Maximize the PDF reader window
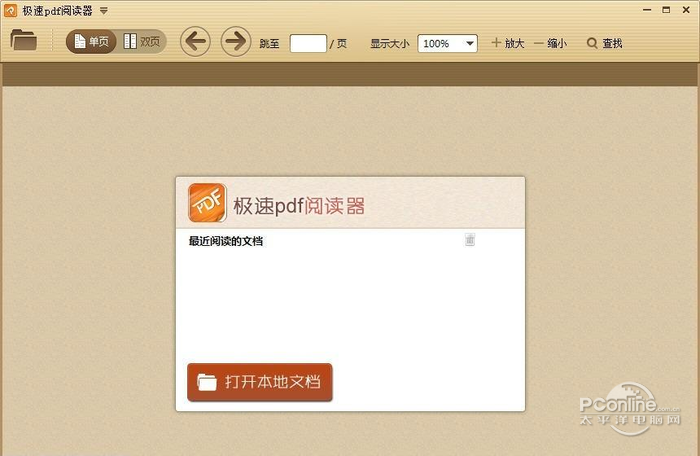This screenshot has height=456, width=700. coord(666,10)
